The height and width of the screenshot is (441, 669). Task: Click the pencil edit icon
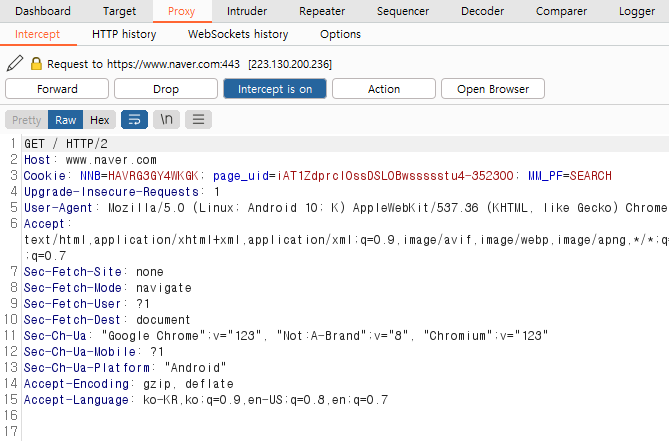tap(15, 64)
